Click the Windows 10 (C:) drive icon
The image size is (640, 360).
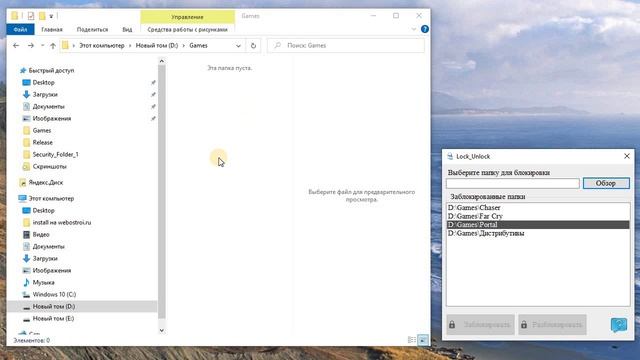point(26,294)
